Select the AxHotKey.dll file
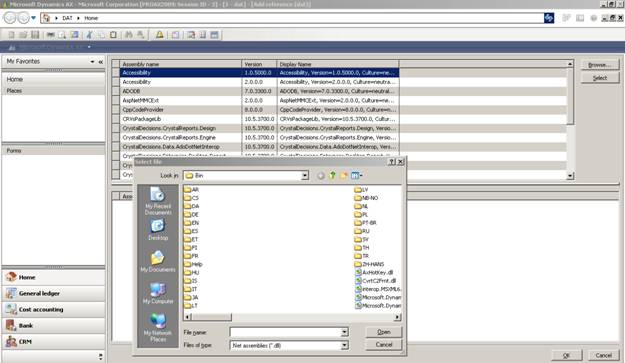 click(x=374, y=273)
